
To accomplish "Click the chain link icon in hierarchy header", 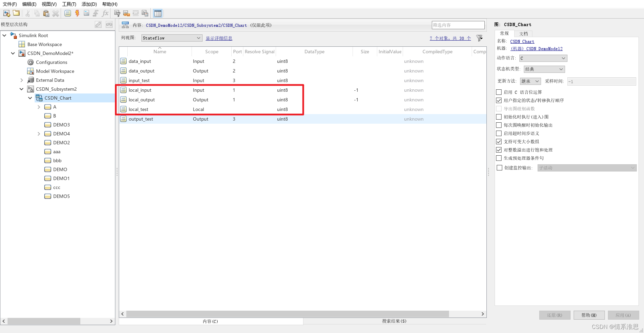I will (x=98, y=24).
